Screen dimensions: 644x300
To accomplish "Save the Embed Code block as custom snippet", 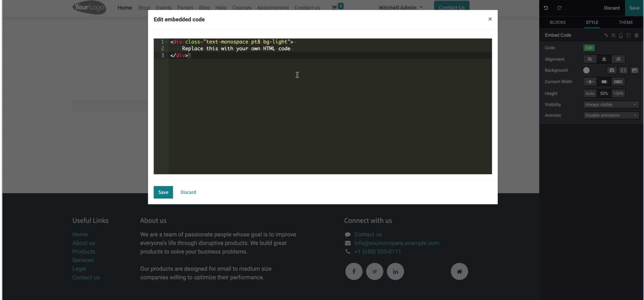I will [613, 35].
